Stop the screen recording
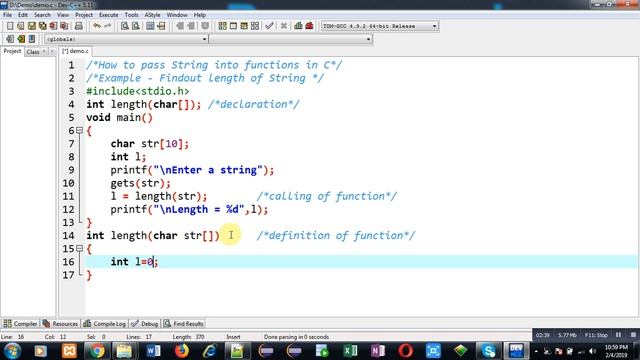640x360 pixels. tap(633, 335)
